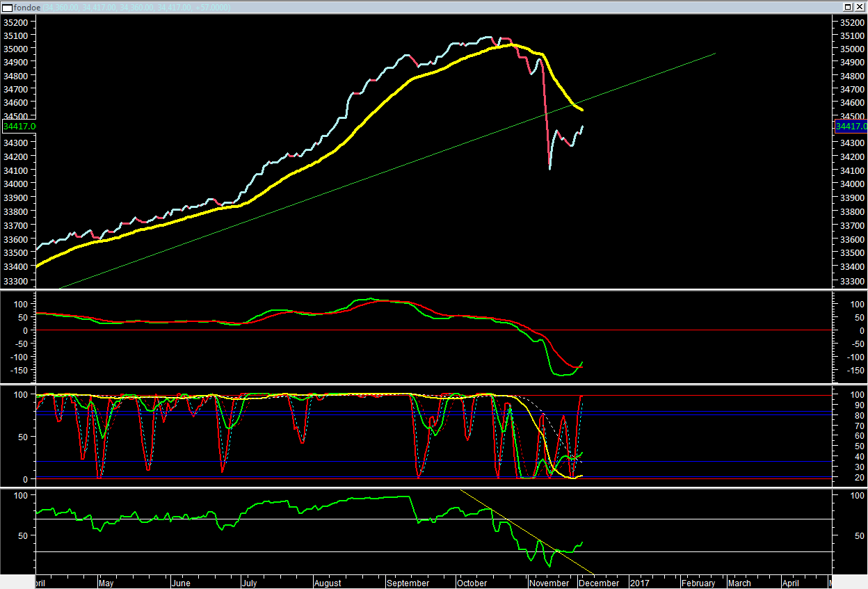
Task: Select the 2017 year marker on time axis
Action: (639, 583)
